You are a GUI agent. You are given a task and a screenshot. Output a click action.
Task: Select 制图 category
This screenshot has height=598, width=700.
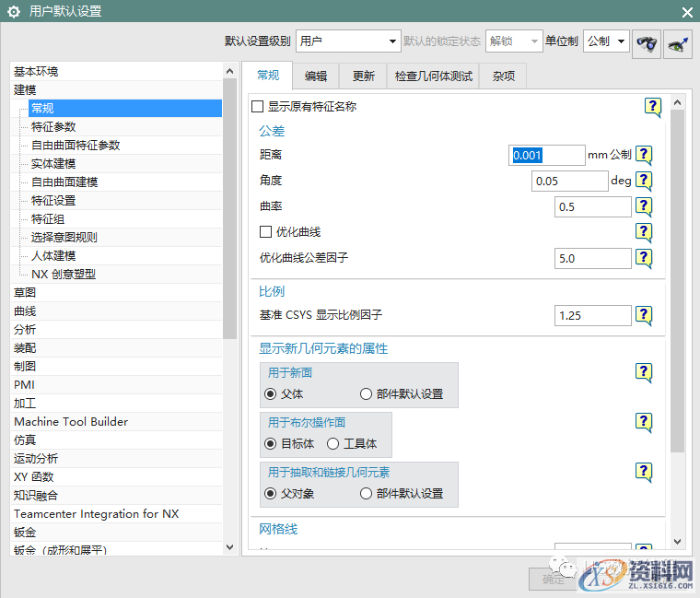click(116, 367)
